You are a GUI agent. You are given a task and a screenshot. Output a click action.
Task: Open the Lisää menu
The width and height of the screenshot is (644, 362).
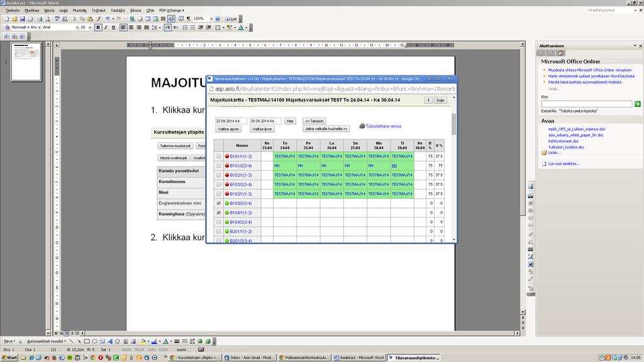[x=64, y=10]
